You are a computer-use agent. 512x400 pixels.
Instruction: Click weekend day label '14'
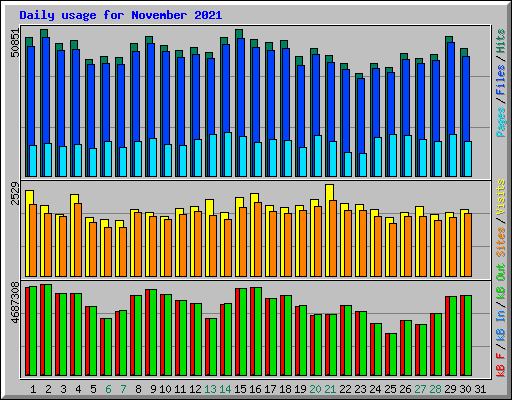click(x=225, y=389)
